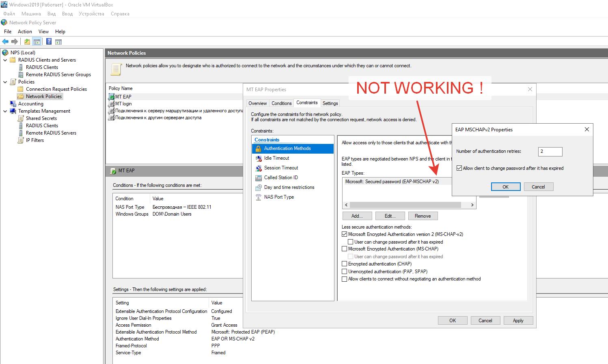Click the Up one level toolbar icon
Viewport: 608px width, 364px height.
pyautogui.click(x=27, y=41)
